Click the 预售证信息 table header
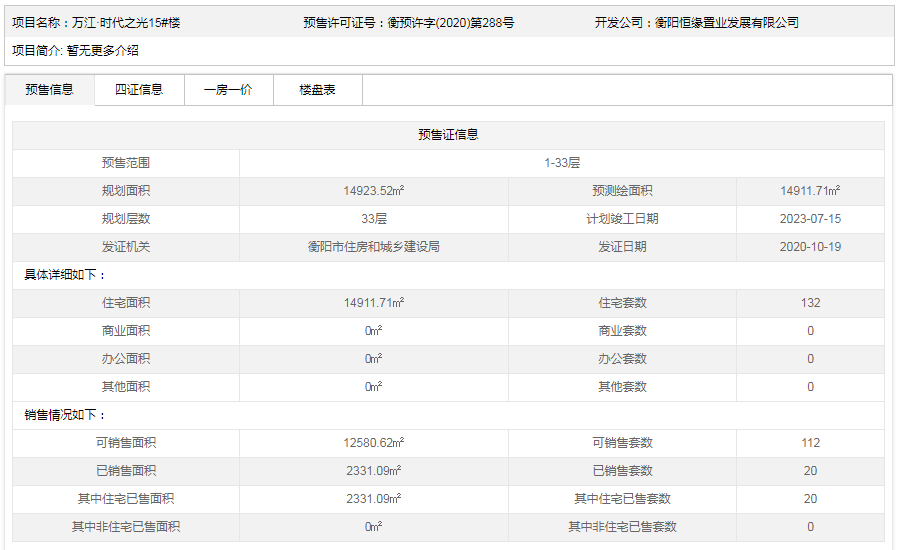 click(x=448, y=135)
